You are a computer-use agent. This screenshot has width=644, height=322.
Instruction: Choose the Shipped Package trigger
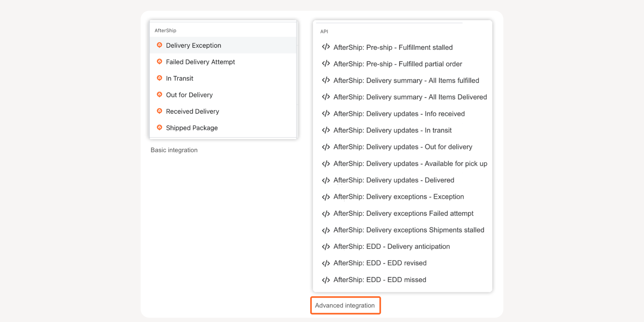[x=223, y=128]
